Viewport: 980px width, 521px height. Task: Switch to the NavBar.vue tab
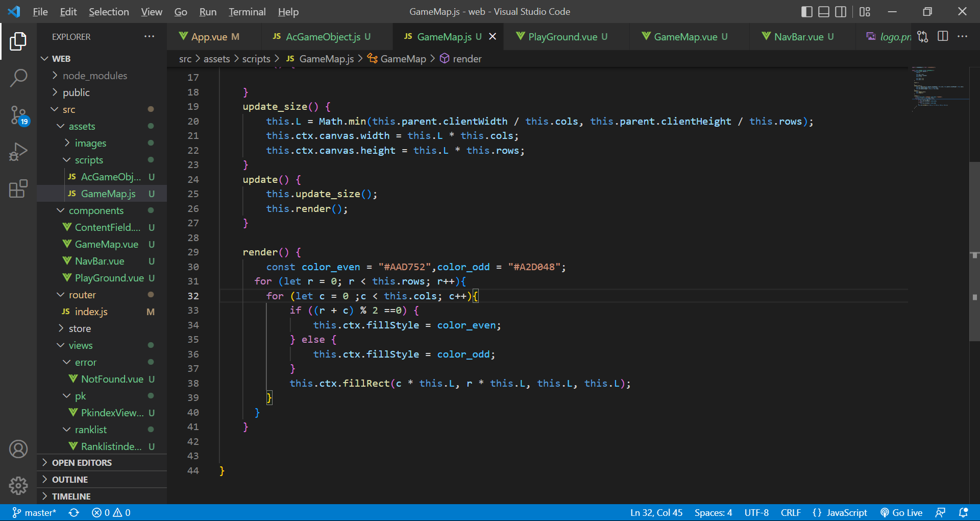802,36
